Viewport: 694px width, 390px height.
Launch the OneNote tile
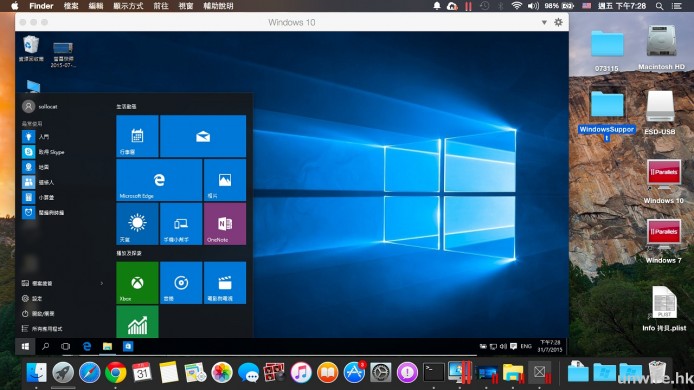(225, 224)
